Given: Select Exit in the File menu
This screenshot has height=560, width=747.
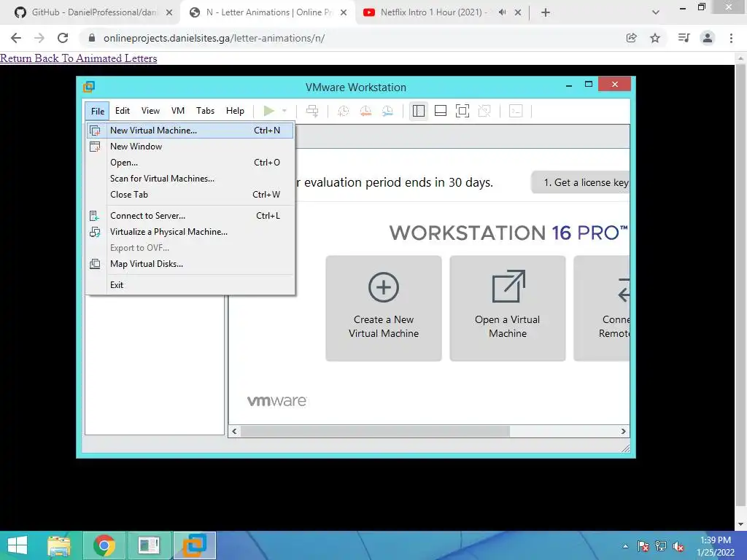Looking at the screenshot, I should tap(190, 285).
